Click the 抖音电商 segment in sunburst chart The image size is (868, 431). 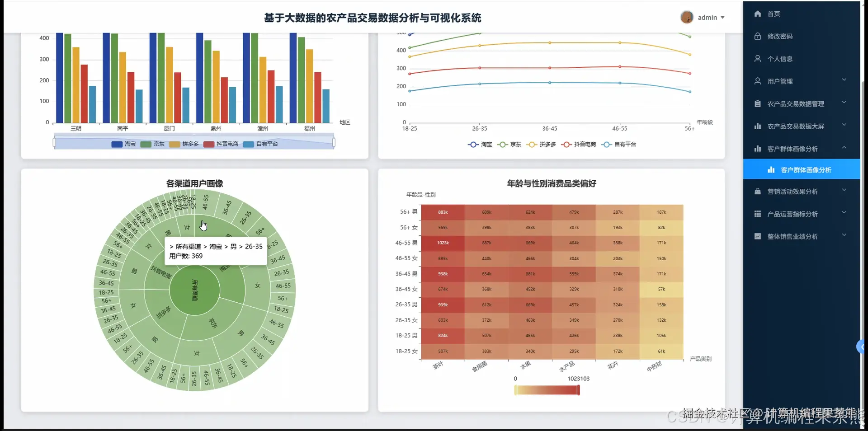pos(160,272)
